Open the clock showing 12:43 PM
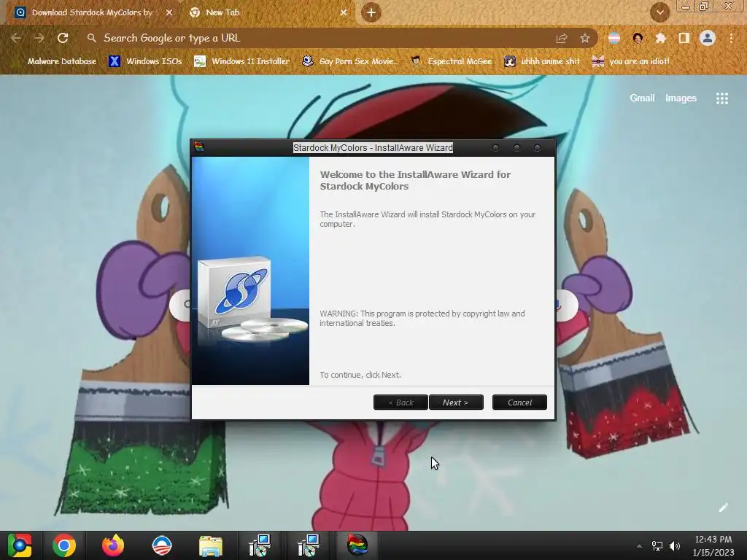Viewport: 747px width, 560px height. (x=713, y=545)
